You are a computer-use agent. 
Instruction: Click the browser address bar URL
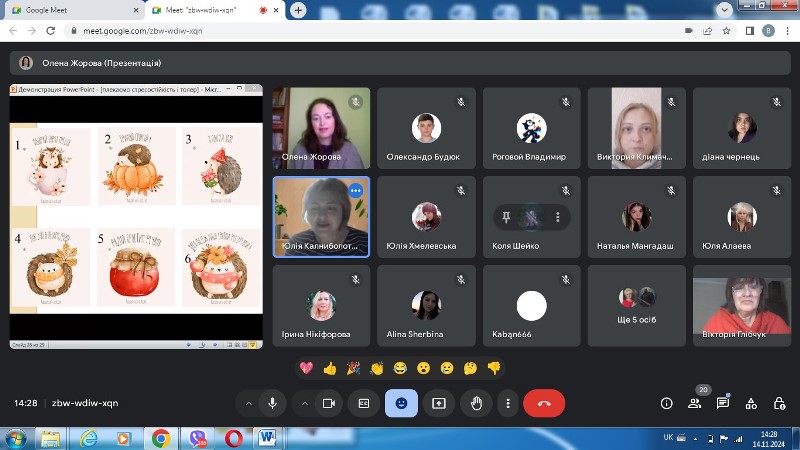click(143, 31)
